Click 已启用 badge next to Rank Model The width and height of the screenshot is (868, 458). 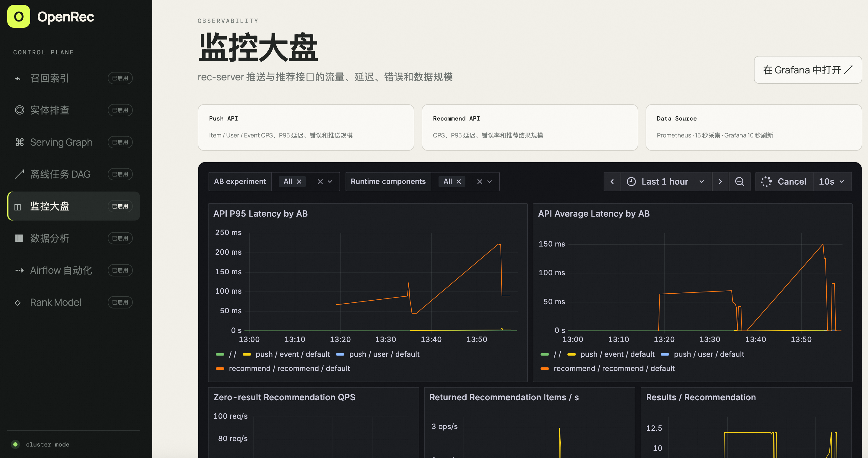pos(120,302)
